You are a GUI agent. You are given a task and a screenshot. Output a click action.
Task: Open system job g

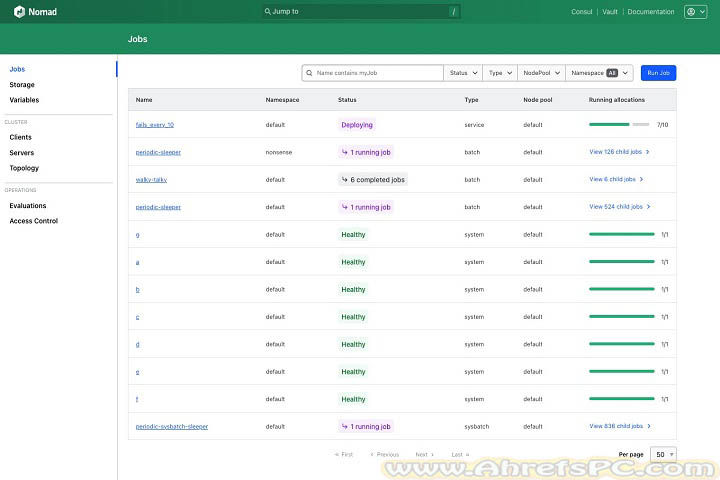pos(137,235)
